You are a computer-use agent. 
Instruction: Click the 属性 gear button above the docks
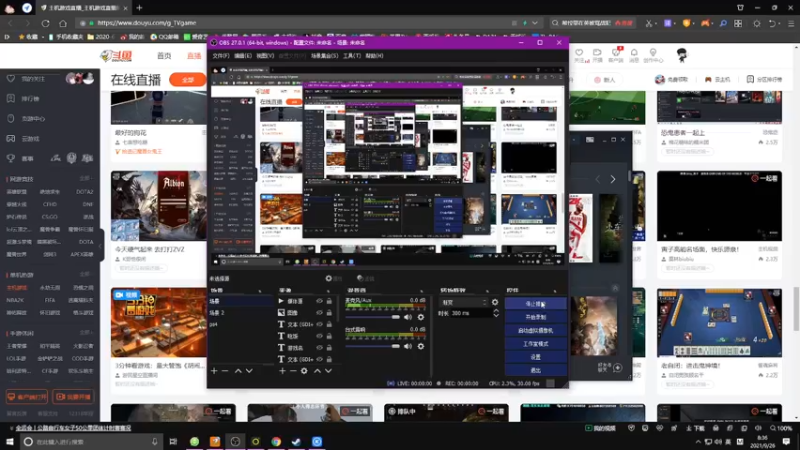(334, 279)
